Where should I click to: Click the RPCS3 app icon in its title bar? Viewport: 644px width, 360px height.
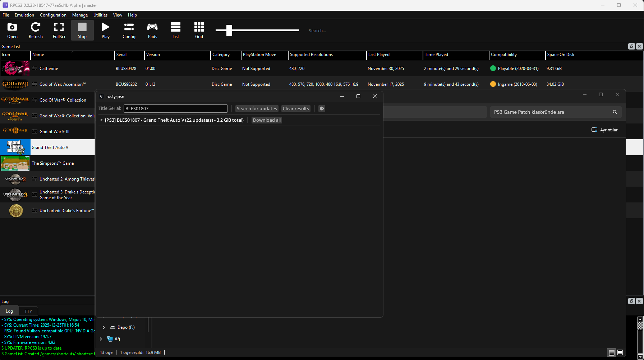click(x=5, y=5)
